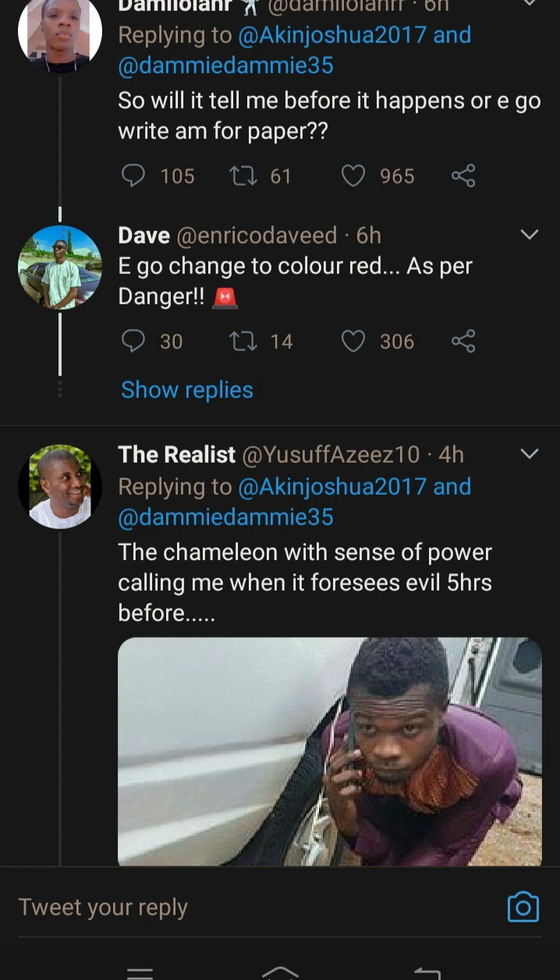Open the @enricodaveed handle
Image resolution: width=560 pixels, height=980 pixels.
click(x=257, y=235)
